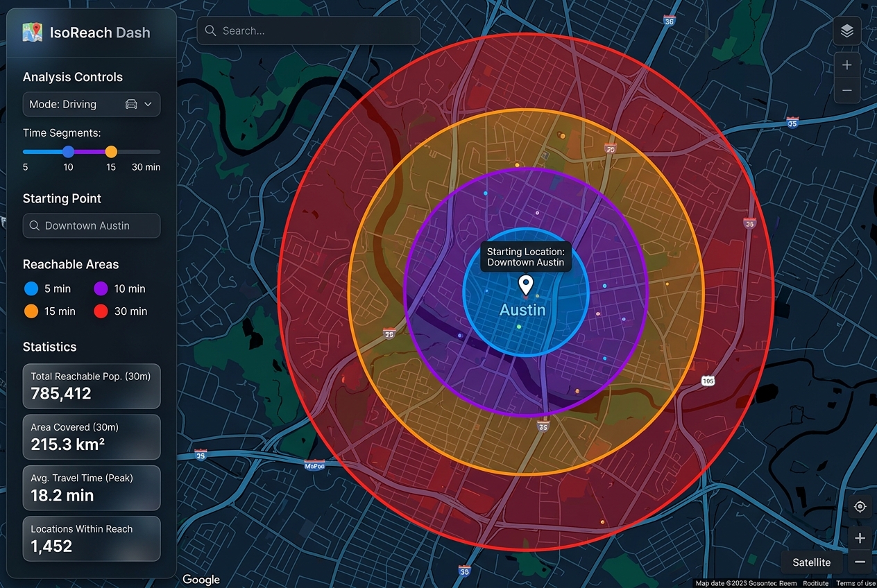Toggle the orange 15 min reachable area
Viewport: 877px width, 588px height.
(x=50, y=311)
